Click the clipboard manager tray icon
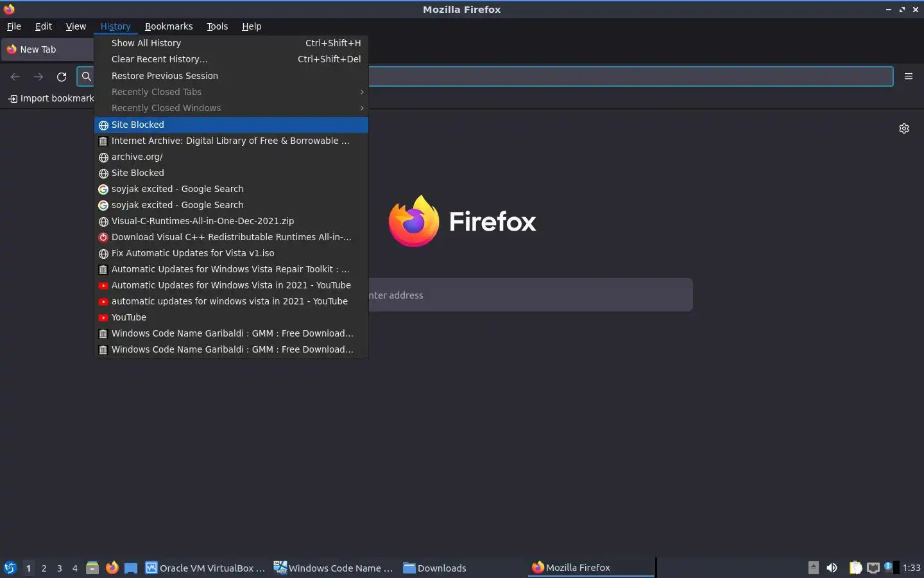The width and height of the screenshot is (924, 578). [x=855, y=568]
